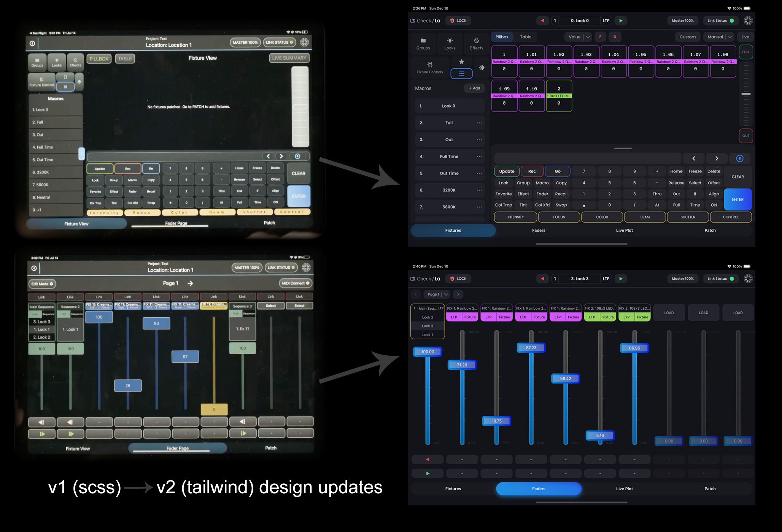
Task: Click the circled up-arrow icon on command line
Action: 739,158
